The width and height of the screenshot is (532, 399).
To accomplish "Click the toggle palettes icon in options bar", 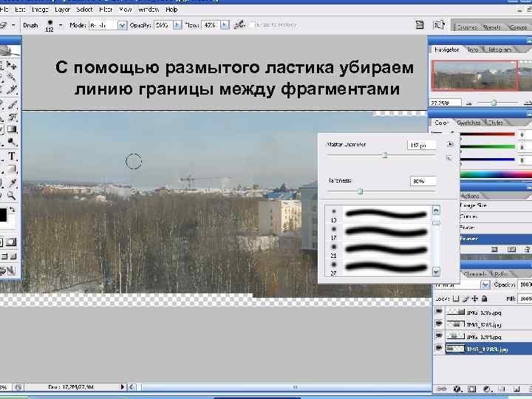I will click(x=420, y=25).
